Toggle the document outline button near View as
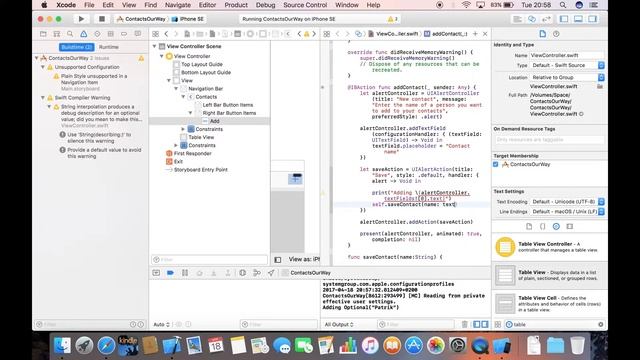Viewport: 640px width, 360px height. (x=278, y=260)
